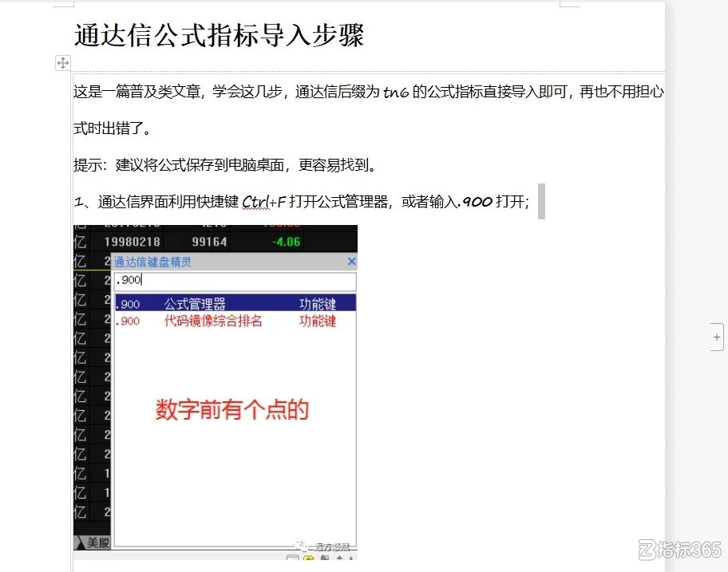Select the .900 代码镜像综合排名 row
This screenshot has width=728, height=572.
coord(235,321)
